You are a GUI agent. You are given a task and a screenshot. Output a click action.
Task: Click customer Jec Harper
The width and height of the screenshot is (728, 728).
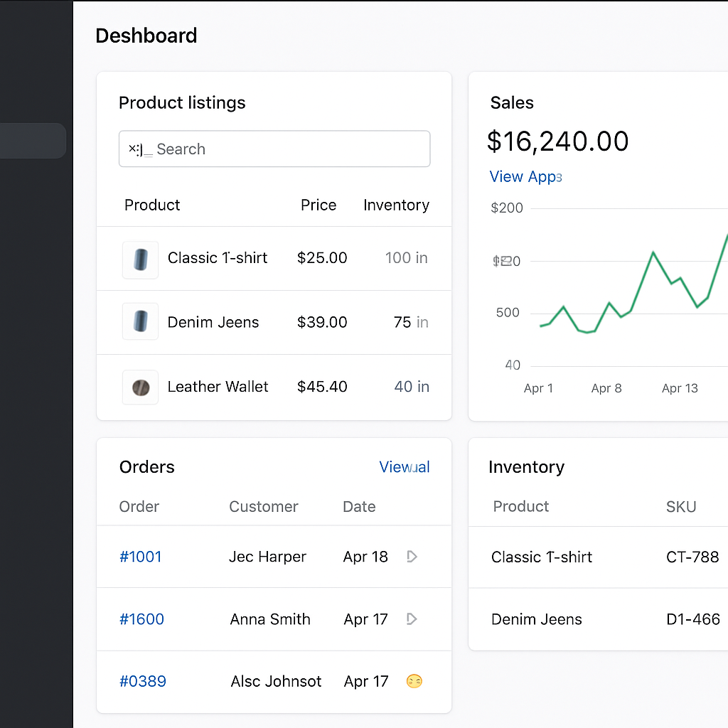(x=267, y=557)
